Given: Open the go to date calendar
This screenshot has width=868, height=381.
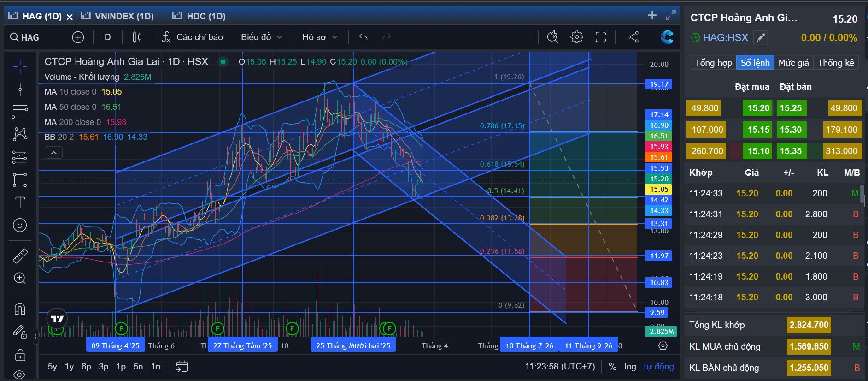Looking at the screenshot, I should [x=182, y=367].
